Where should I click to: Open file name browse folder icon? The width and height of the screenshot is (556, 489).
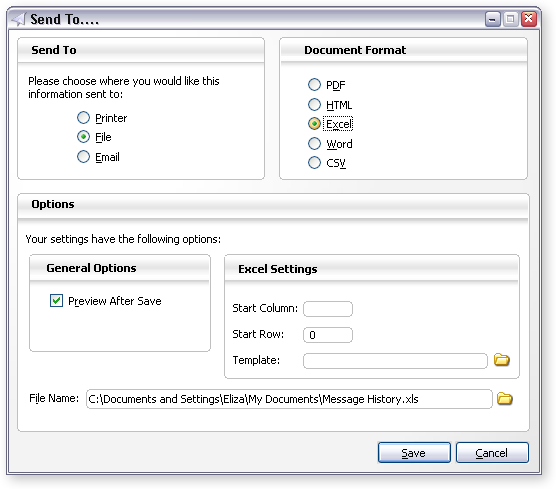tap(505, 398)
